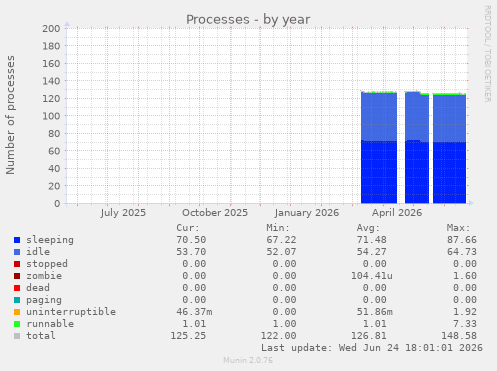The width and height of the screenshot is (497, 371).
Task: Click the 'sleeping' legend label
Action: (50, 240)
